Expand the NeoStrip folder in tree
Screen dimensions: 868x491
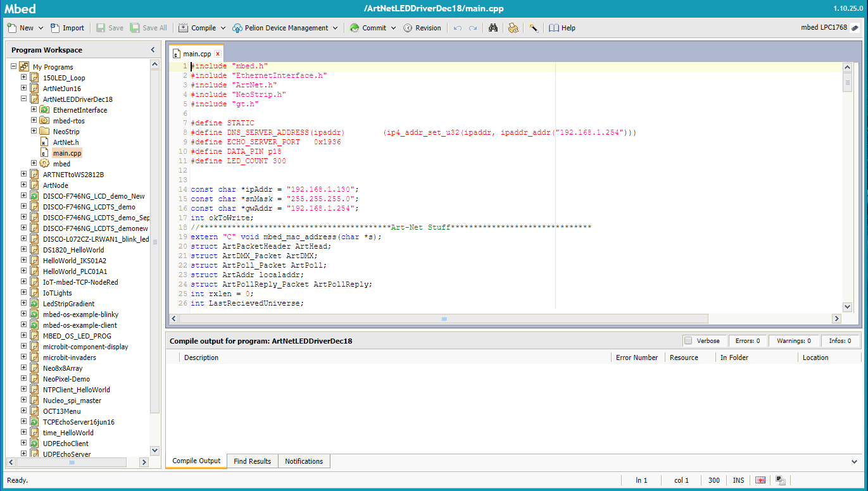tap(34, 131)
